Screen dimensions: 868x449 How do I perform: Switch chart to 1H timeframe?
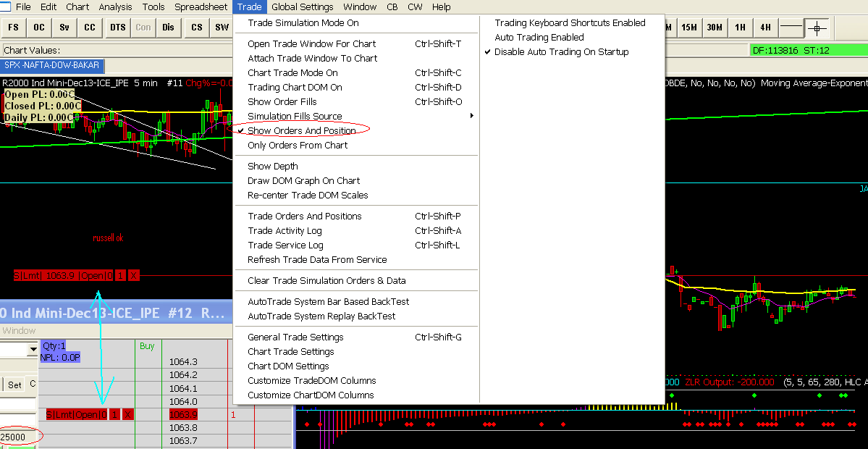(x=740, y=27)
